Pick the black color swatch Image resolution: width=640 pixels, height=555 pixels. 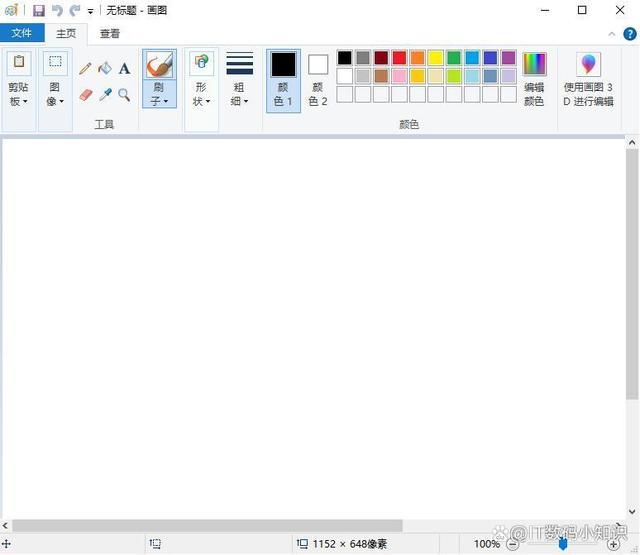(x=344, y=58)
